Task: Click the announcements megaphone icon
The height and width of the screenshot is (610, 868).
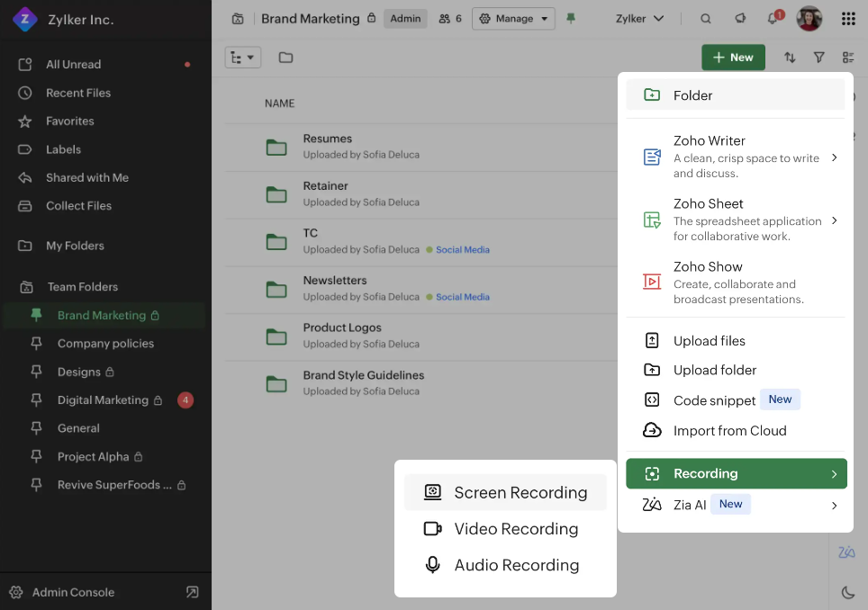Action: tap(740, 19)
